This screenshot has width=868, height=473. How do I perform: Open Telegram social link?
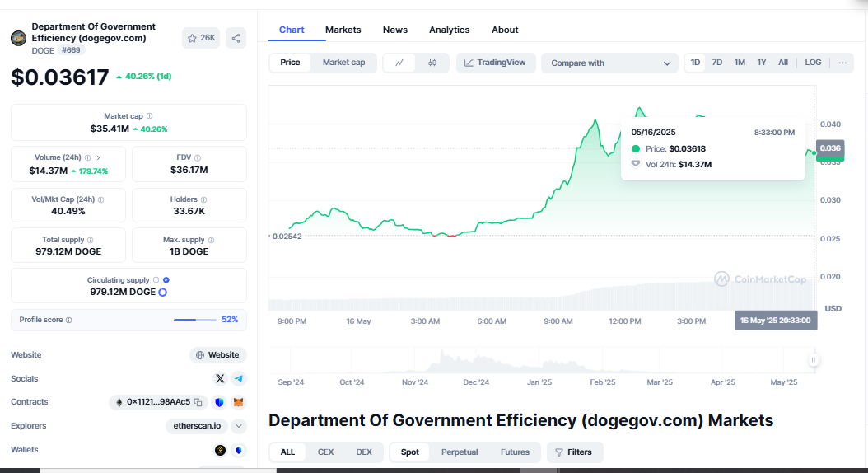239,379
